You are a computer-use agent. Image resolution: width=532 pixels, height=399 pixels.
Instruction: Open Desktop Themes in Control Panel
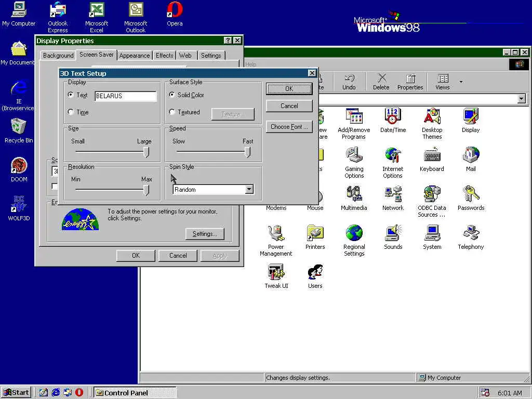click(432, 124)
